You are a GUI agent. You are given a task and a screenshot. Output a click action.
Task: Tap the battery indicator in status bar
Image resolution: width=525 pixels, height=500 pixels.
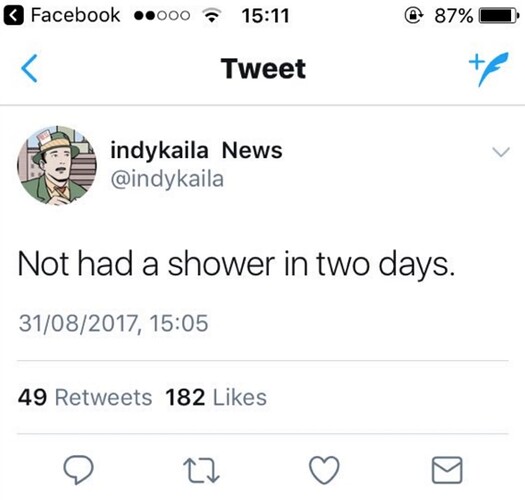(x=499, y=16)
